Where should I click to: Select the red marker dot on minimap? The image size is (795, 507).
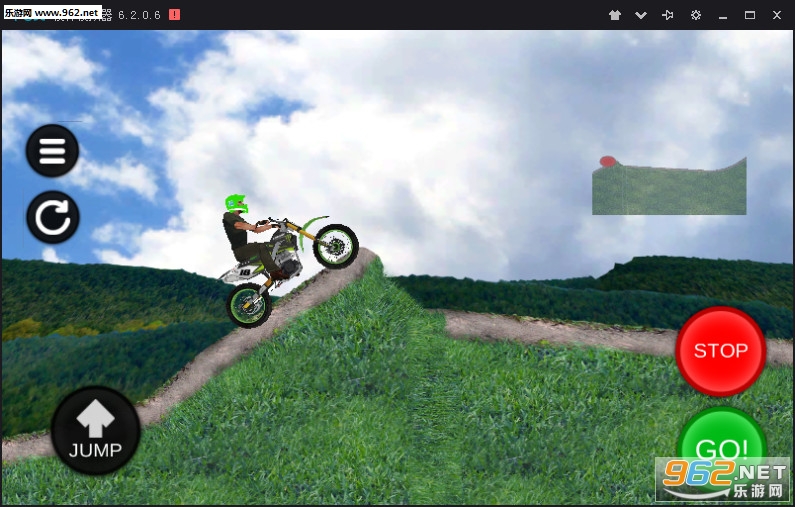click(x=607, y=161)
